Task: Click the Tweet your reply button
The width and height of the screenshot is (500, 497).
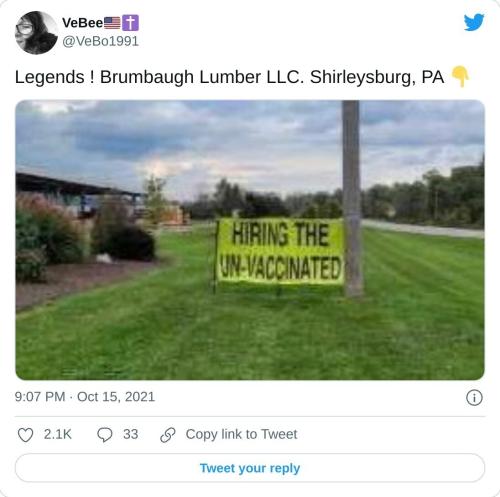Action: 250,468
